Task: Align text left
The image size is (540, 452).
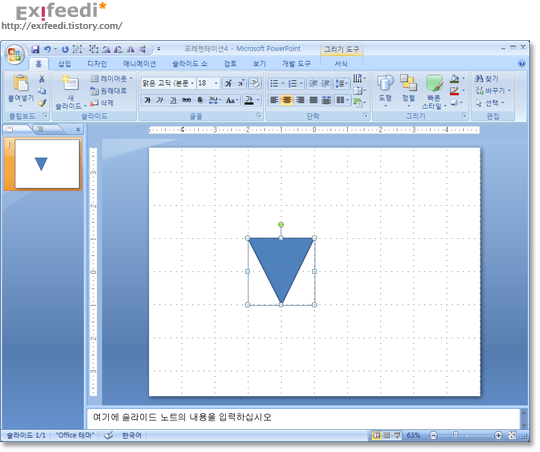Action: point(274,100)
